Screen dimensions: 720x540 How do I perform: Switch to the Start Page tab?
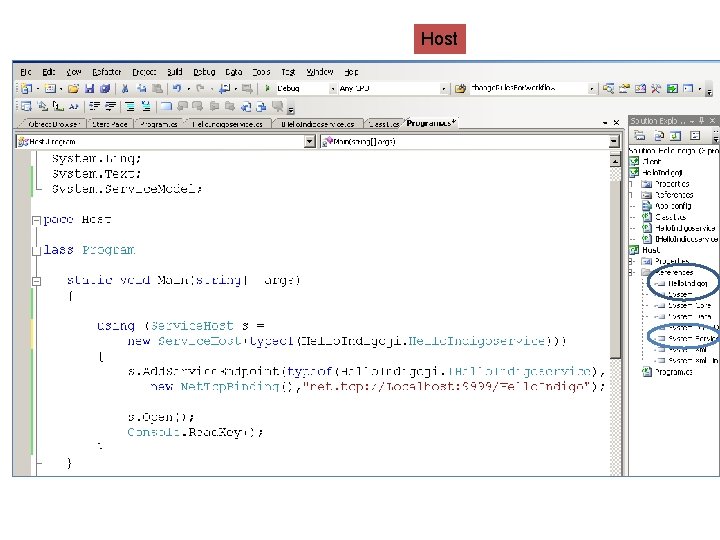tap(110, 124)
